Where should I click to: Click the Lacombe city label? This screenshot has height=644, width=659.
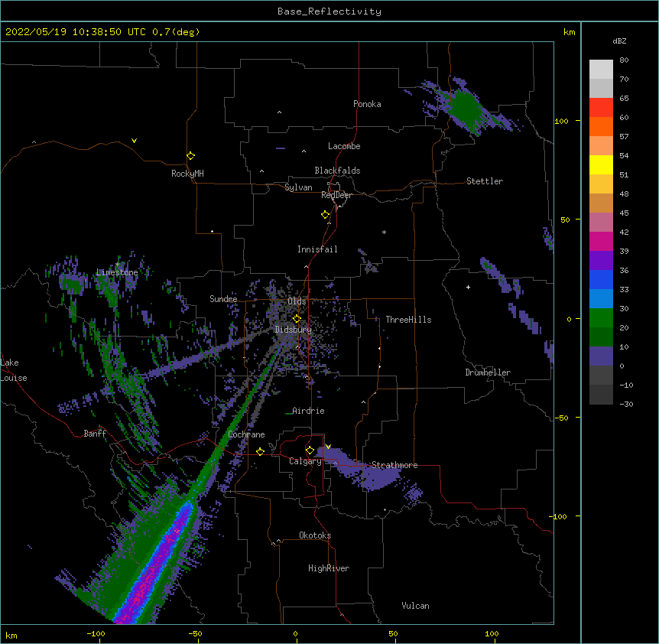click(x=344, y=146)
